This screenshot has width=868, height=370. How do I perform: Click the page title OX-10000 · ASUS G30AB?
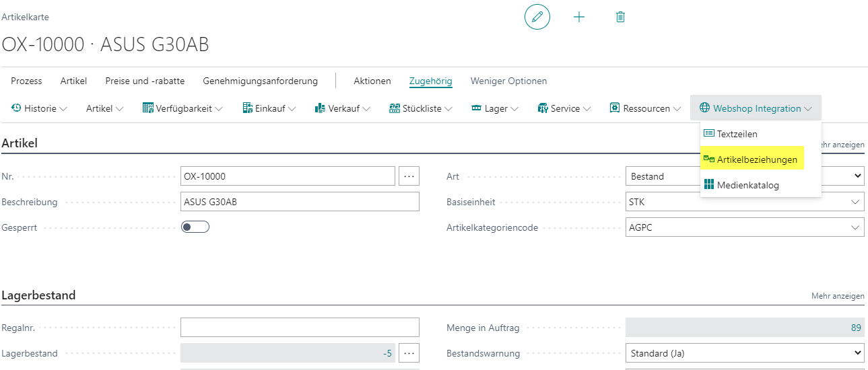coord(106,44)
